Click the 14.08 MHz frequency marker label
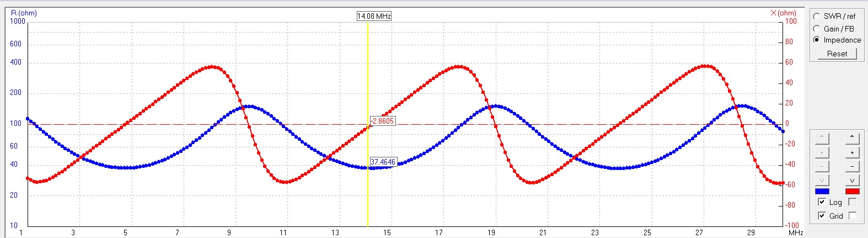The width and height of the screenshot is (868, 238). click(x=374, y=16)
